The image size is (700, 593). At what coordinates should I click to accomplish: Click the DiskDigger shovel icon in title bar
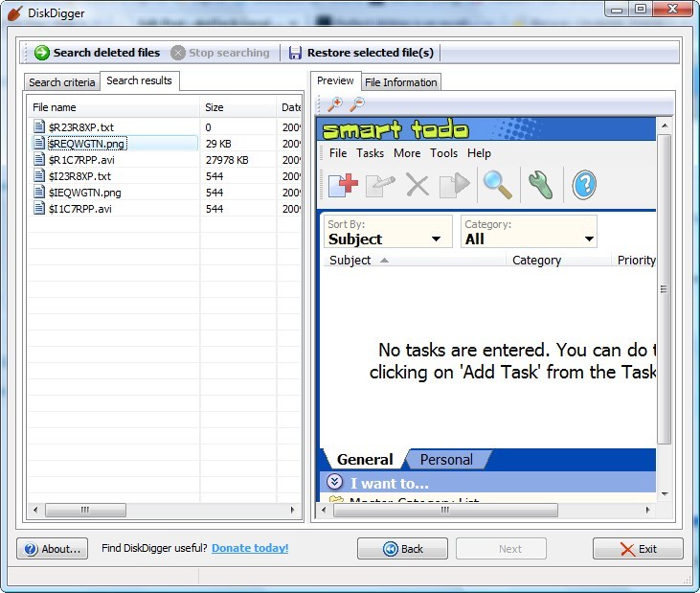14,13
